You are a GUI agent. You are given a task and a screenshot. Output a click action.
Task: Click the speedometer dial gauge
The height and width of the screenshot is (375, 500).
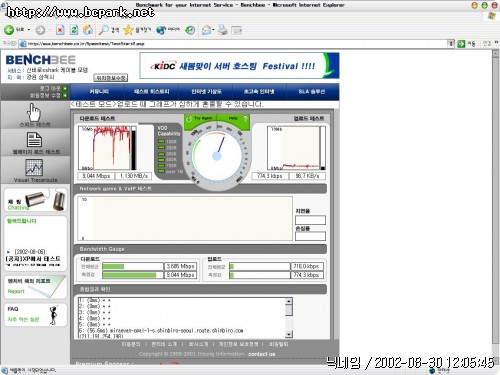click(x=217, y=156)
